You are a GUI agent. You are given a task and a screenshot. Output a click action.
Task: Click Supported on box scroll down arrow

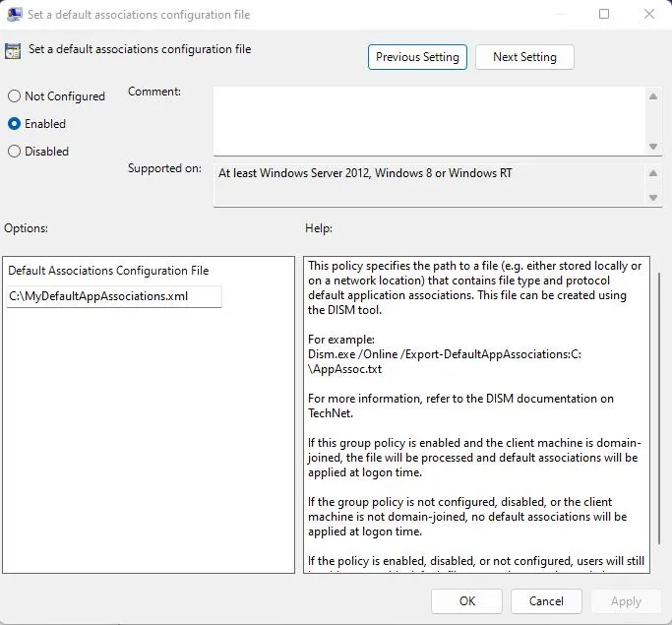(653, 198)
